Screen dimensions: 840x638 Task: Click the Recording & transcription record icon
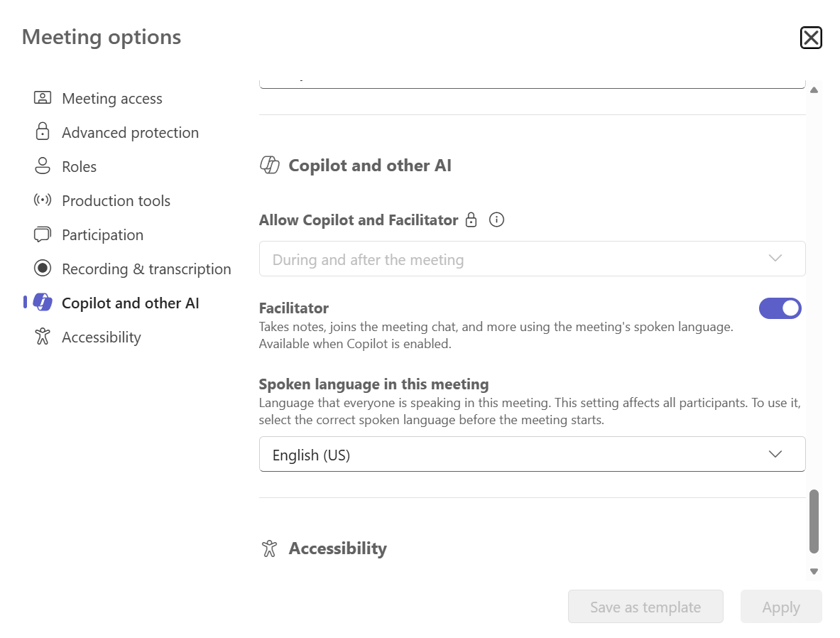click(x=43, y=268)
